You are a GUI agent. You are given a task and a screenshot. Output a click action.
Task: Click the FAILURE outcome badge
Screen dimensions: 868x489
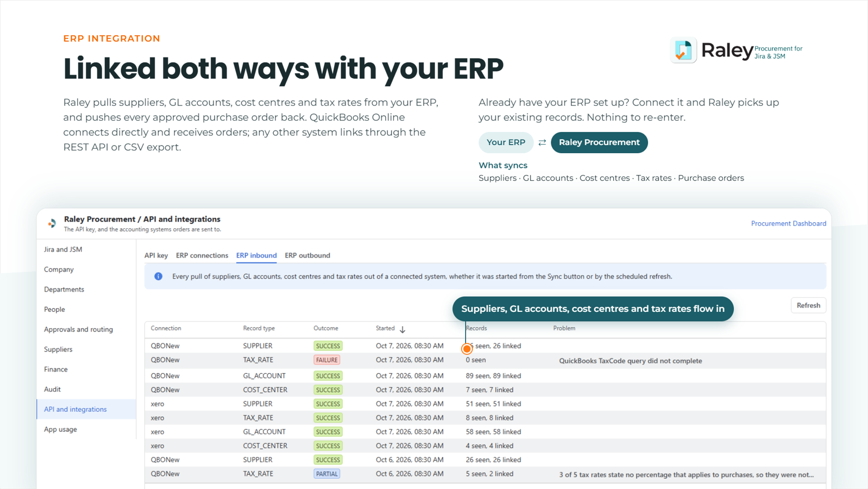coord(327,360)
